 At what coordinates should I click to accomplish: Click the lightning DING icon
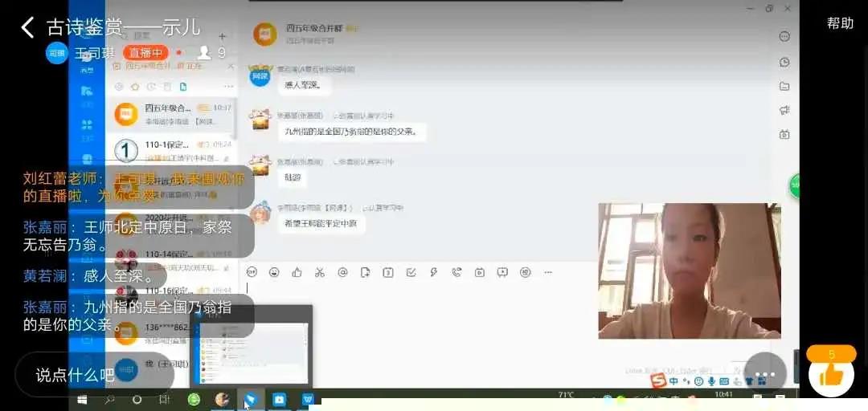click(434, 272)
